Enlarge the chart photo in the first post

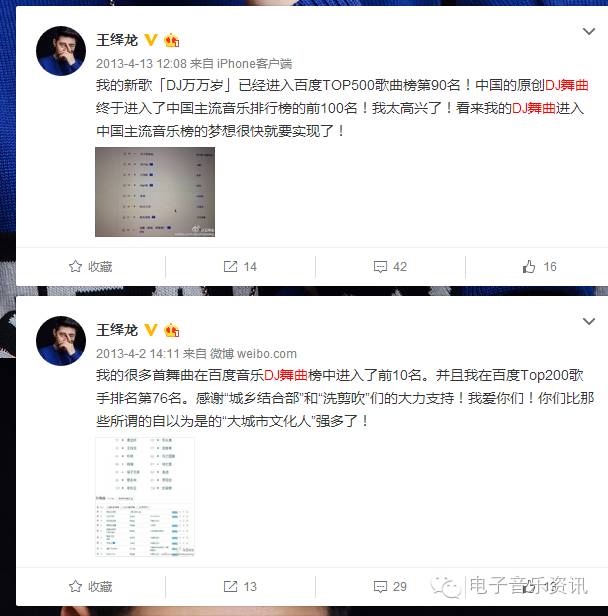[x=155, y=192]
